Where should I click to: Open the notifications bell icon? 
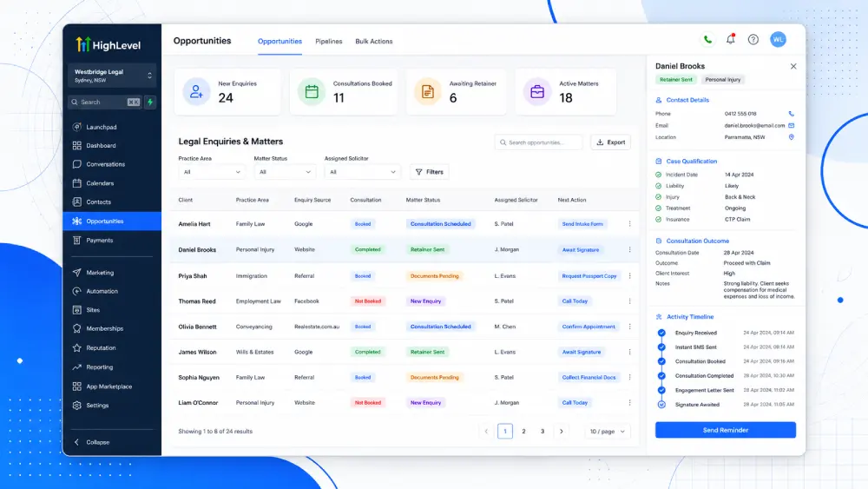[731, 39]
